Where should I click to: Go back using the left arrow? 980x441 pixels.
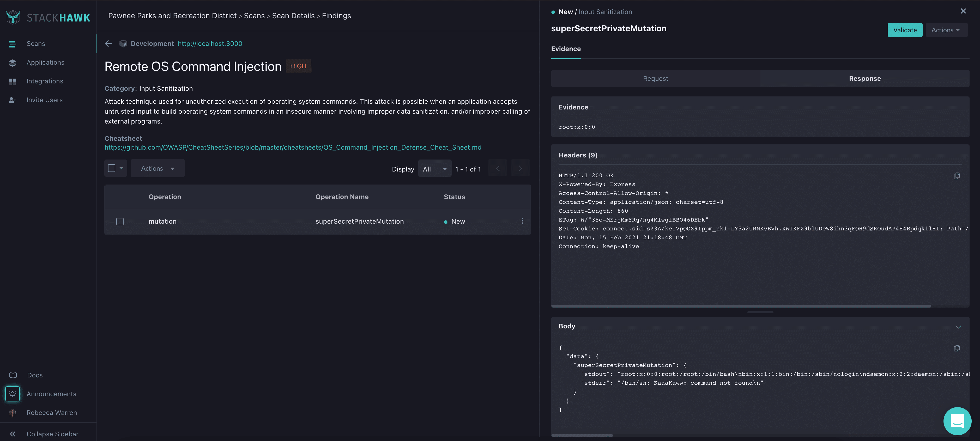coord(108,44)
